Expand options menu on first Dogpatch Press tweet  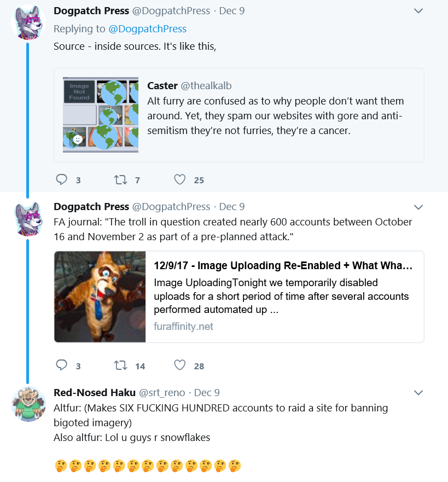click(x=418, y=11)
